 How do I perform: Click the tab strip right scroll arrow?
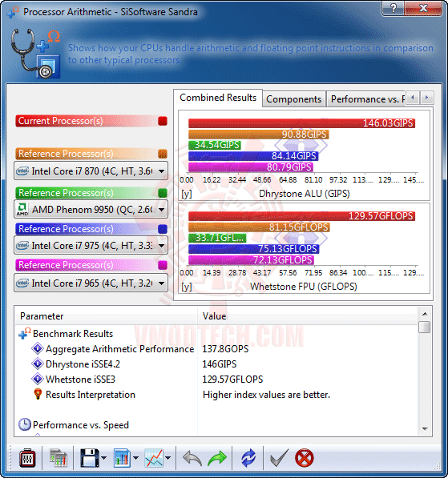tap(426, 98)
